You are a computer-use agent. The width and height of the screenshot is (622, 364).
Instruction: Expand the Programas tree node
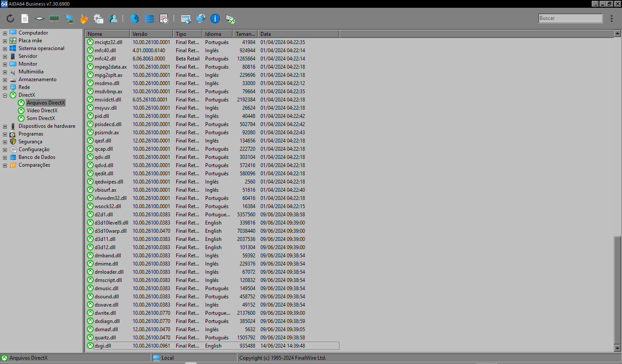[x=5, y=134]
